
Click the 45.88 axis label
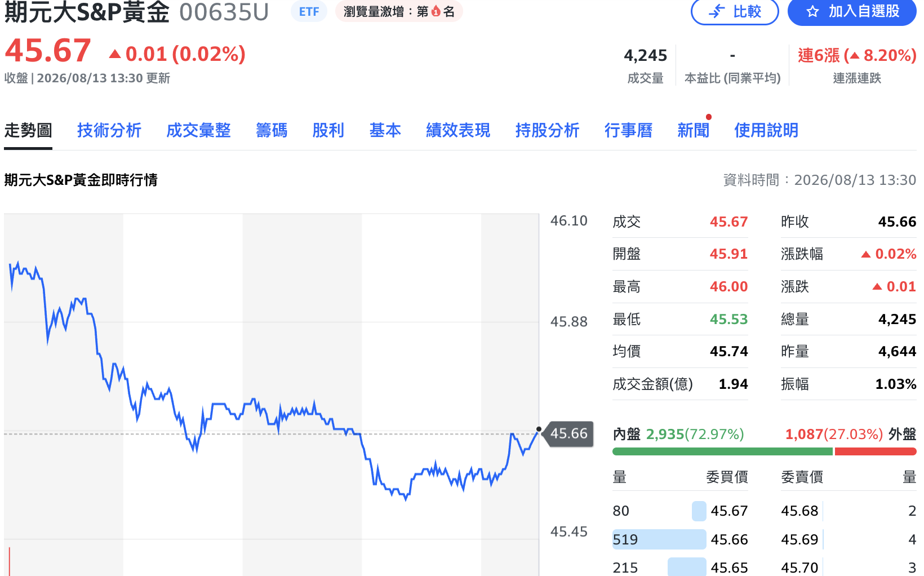click(x=569, y=322)
